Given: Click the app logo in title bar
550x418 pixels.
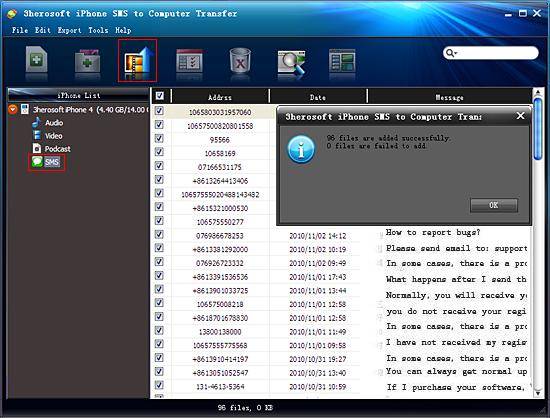Looking at the screenshot, I should 12,14.
